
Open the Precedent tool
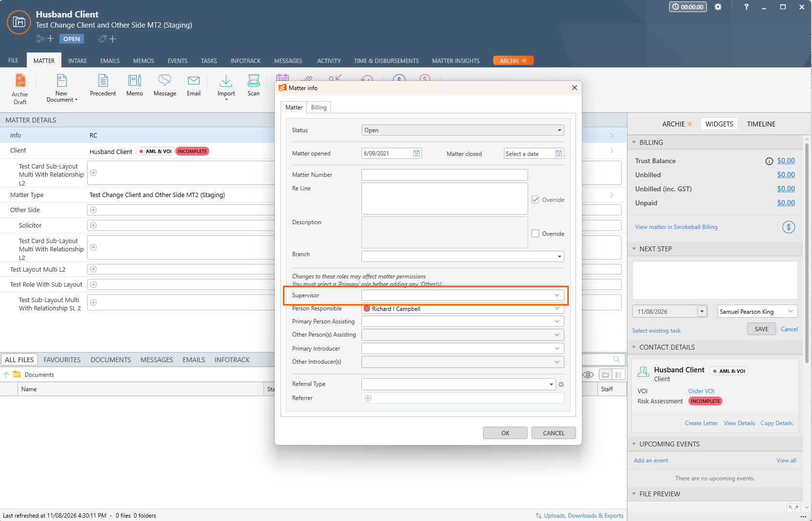103,86
